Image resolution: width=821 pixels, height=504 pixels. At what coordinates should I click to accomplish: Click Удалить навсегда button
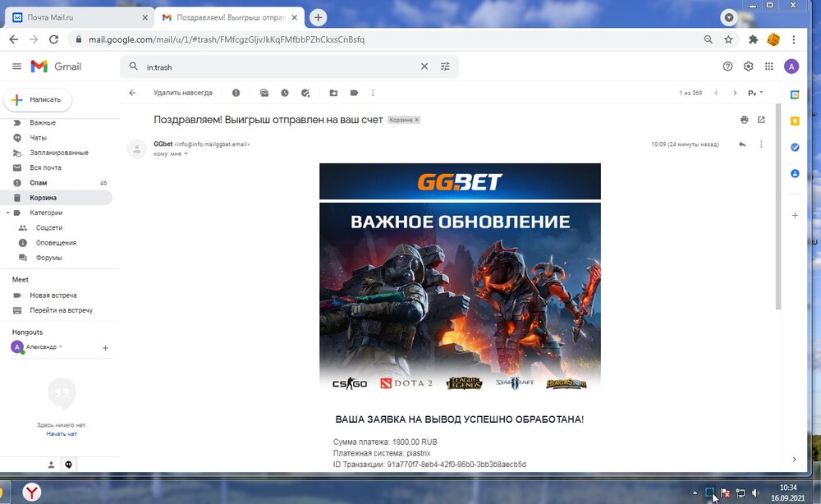click(x=183, y=93)
